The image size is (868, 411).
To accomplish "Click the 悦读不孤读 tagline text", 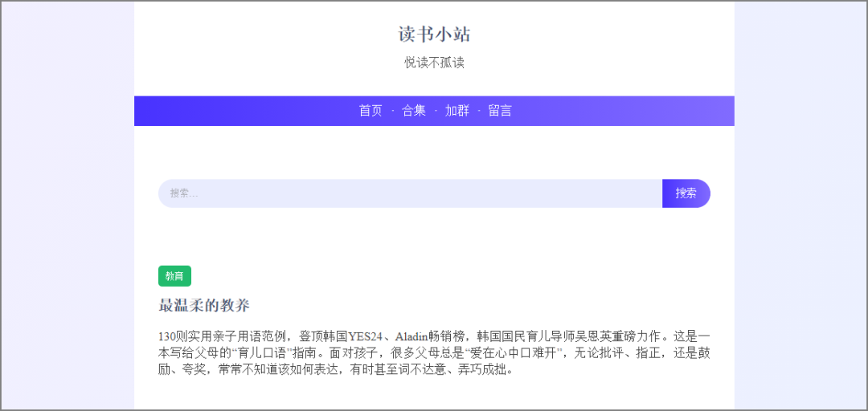I will (434, 63).
